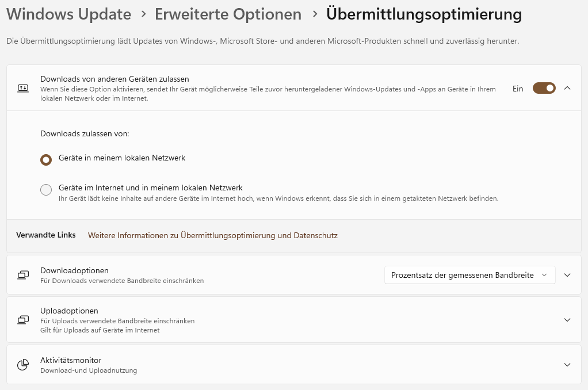This screenshot has width=588, height=390.
Task: Turn off the Downloads von anderen Geräten toggle
Action: tap(544, 88)
